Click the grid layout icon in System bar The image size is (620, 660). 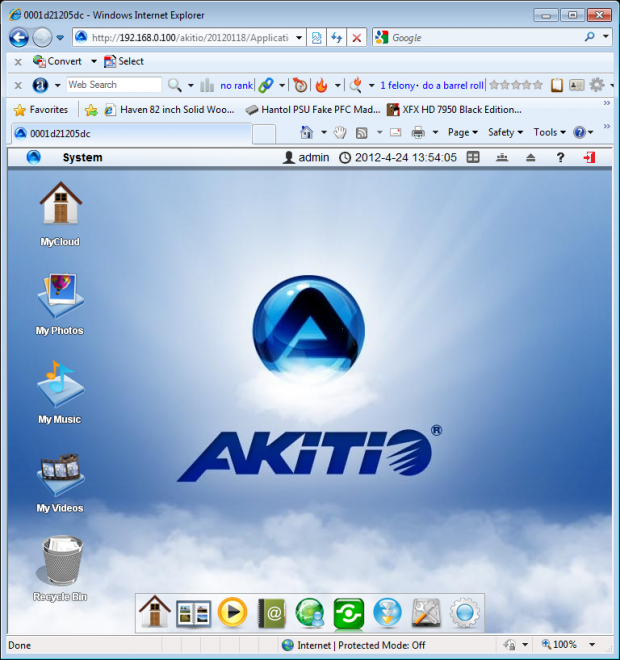click(x=473, y=157)
